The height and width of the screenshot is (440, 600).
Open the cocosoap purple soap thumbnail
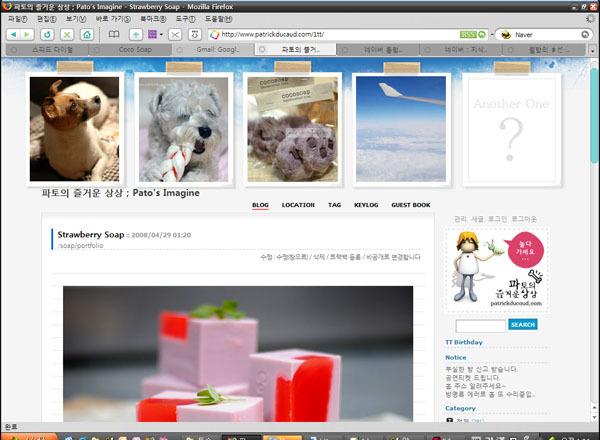(293, 129)
